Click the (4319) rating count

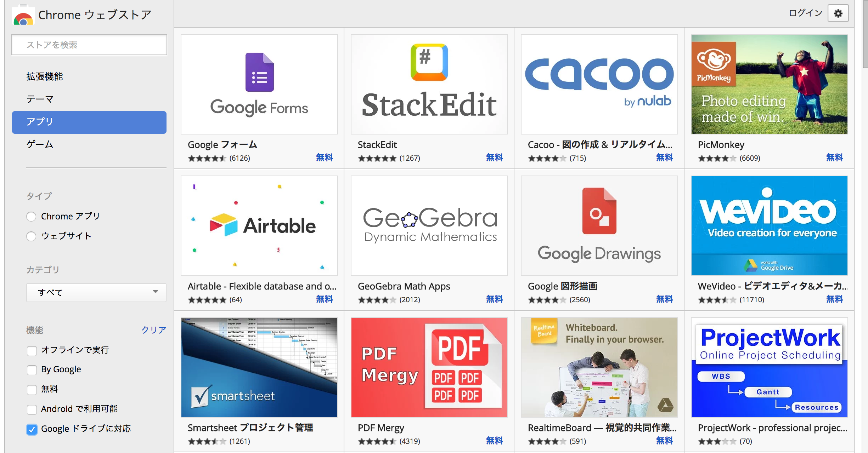[x=410, y=441]
